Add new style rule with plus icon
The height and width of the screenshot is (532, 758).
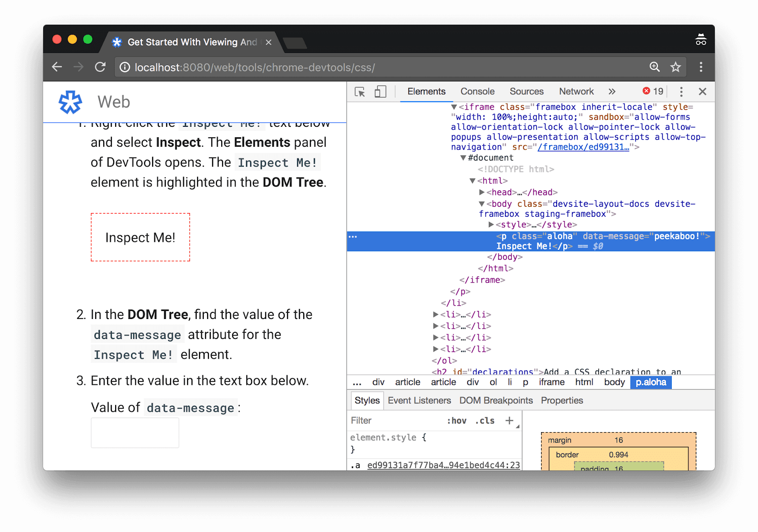509,420
